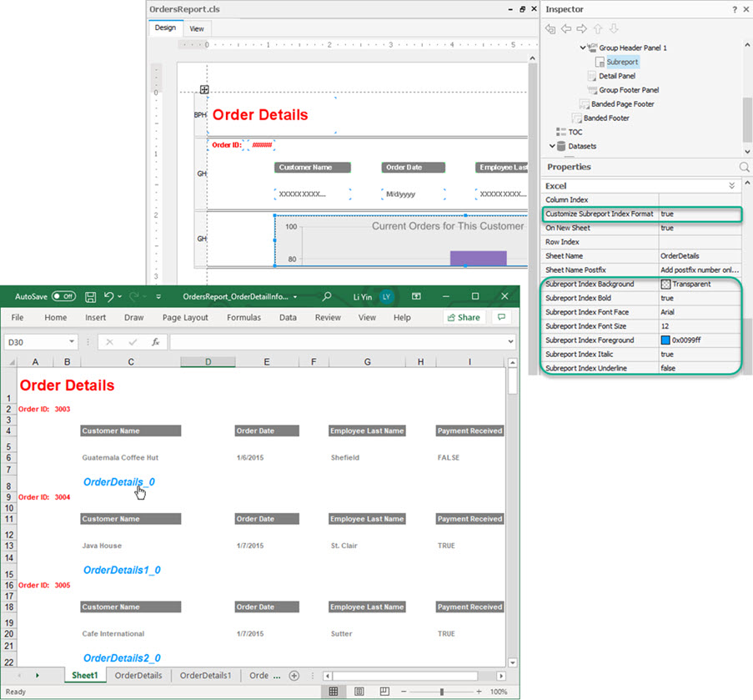Image resolution: width=753 pixels, height=700 pixels.
Task: Select the Group Footer Panel tree item
Action: (629, 90)
